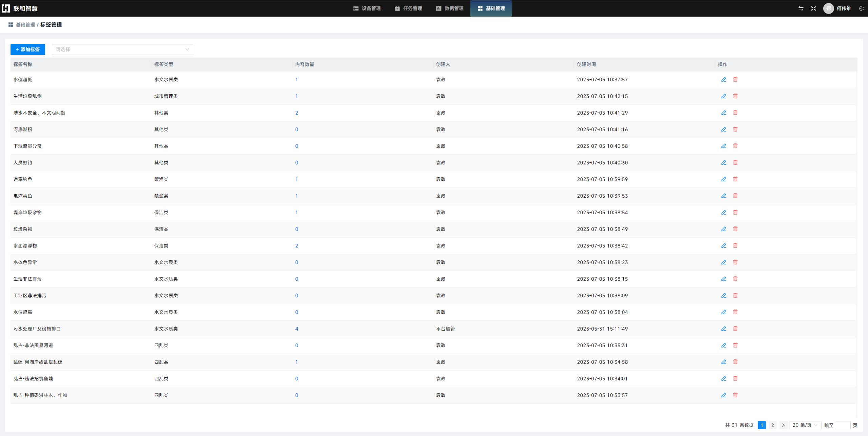Edit the 生活垃圾乱倒 tag

[723, 96]
